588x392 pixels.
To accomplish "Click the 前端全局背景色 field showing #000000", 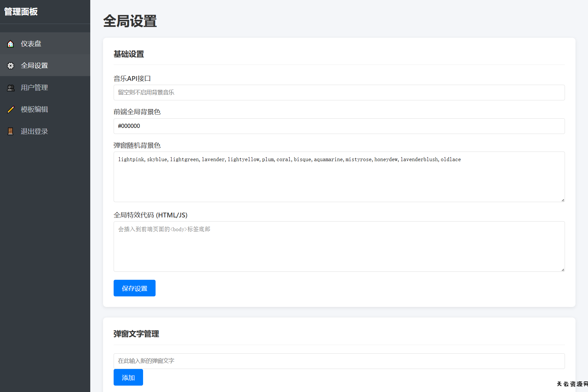I will [339, 126].
